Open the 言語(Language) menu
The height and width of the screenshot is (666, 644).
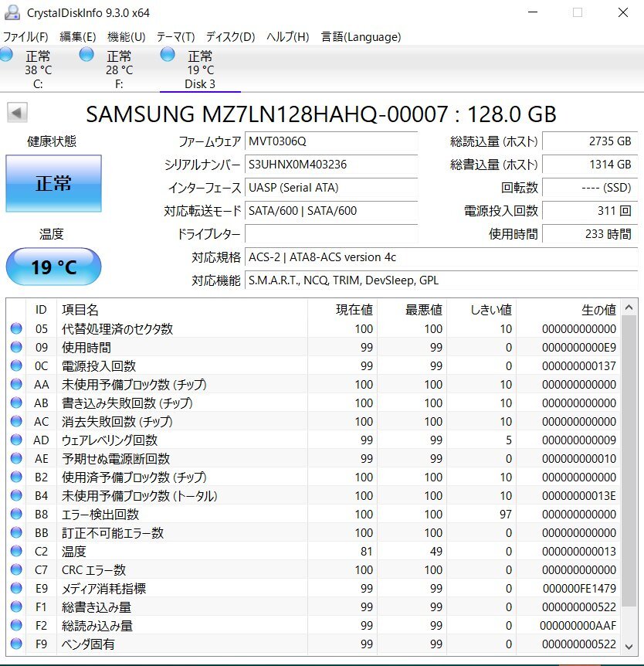pos(361,37)
